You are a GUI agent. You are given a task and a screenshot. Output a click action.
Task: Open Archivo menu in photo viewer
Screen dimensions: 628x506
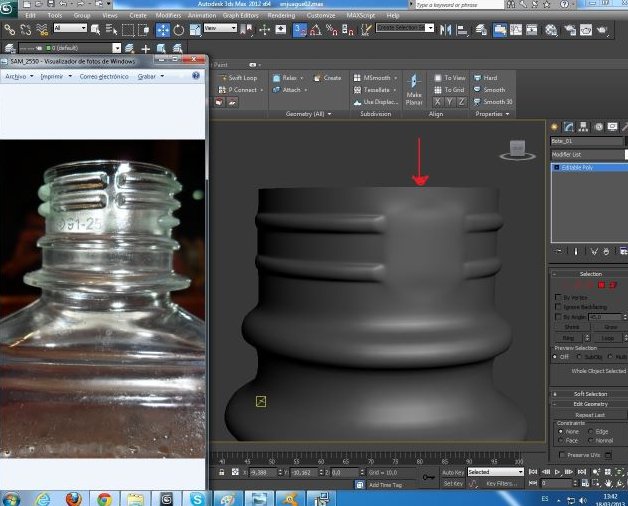click(x=19, y=76)
